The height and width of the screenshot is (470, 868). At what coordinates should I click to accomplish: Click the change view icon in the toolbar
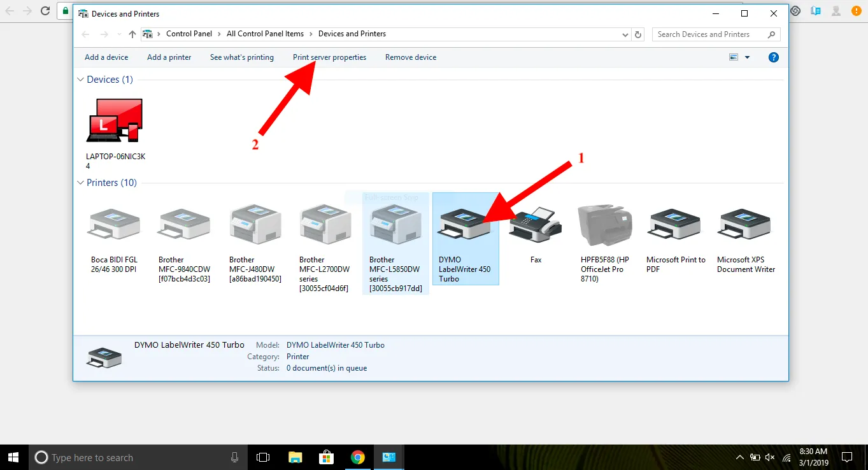pyautogui.click(x=734, y=57)
